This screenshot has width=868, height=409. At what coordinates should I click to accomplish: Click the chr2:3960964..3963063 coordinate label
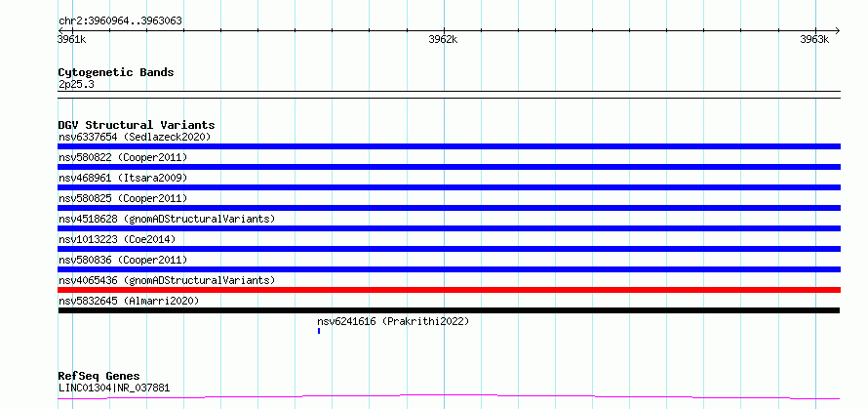coord(120,21)
